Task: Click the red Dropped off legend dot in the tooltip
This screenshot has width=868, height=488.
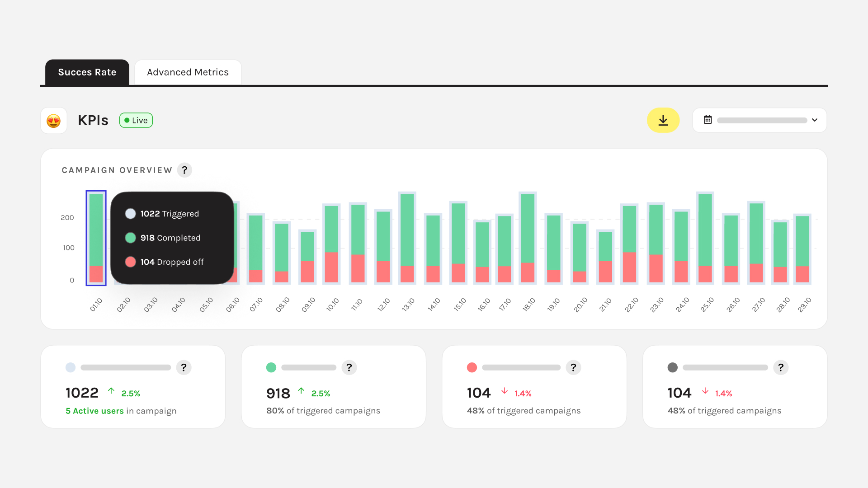Action: tap(130, 262)
